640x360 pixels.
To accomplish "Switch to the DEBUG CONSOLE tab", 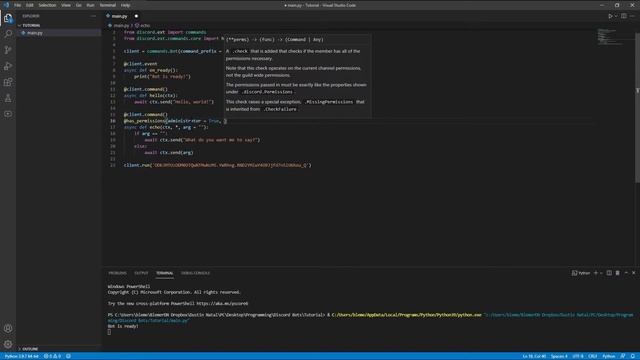I will [x=196, y=273].
